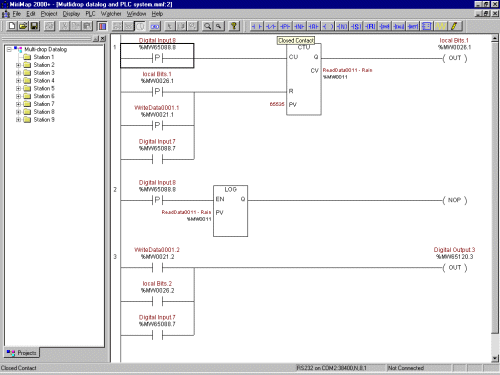This screenshot has width=500, height=375.
Task: Open the Display menu
Action: tap(71, 14)
